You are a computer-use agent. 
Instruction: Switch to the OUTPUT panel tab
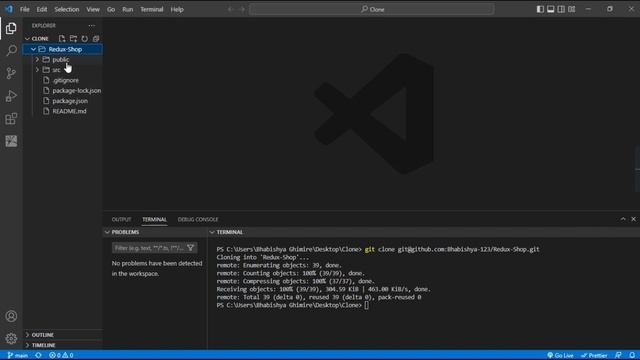(x=121, y=220)
